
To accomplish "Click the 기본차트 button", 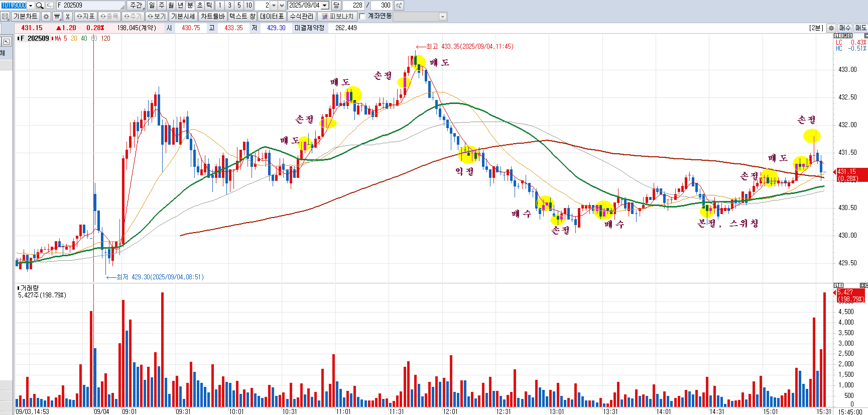I will click(x=25, y=17).
